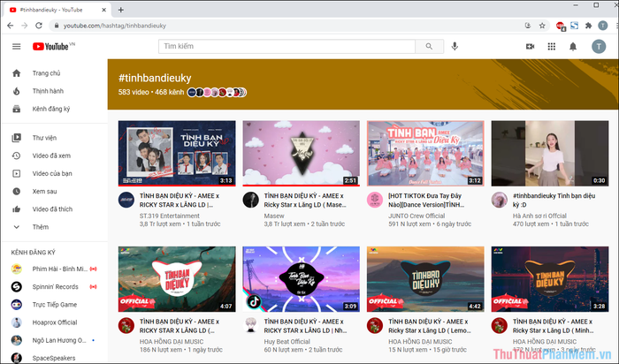
Task: Play the 4:07 HOA HỒNG DẠI MUSIC thumbnail
Action: pos(177,279)
